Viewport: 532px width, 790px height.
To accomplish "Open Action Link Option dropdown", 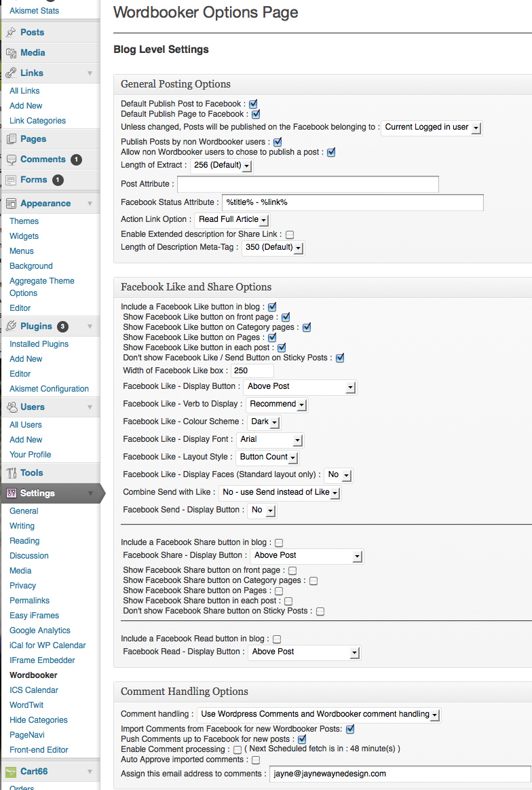I will tap(232, 220).
